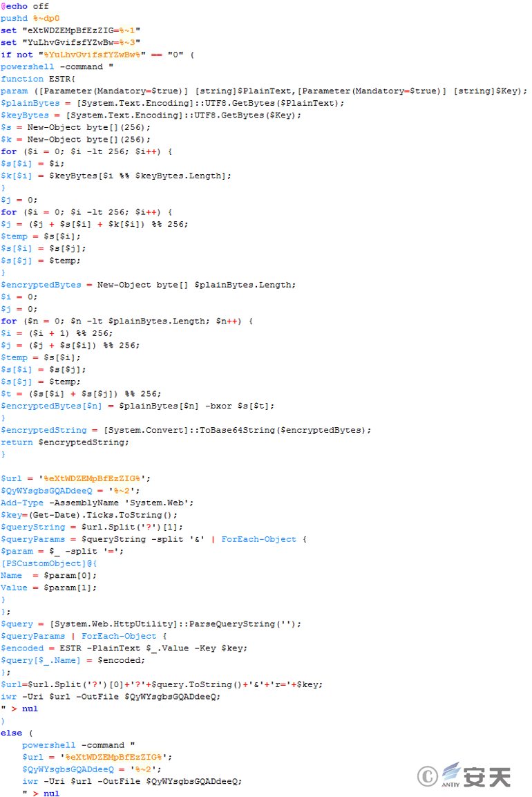This screenshot has height=797, width=532.
Task: Click the set "YuLhvGvifsfYZwBw=%~3" line
Action: point(70,43)
